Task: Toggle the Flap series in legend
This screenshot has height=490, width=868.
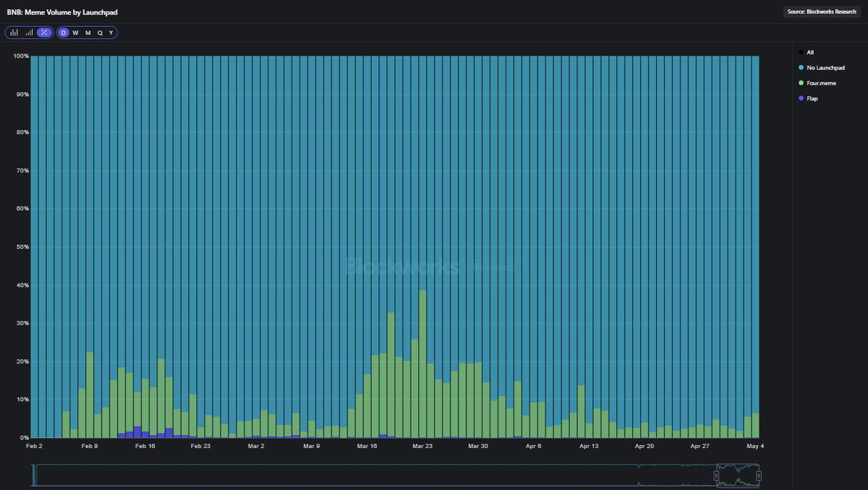Action: (812, 98)
